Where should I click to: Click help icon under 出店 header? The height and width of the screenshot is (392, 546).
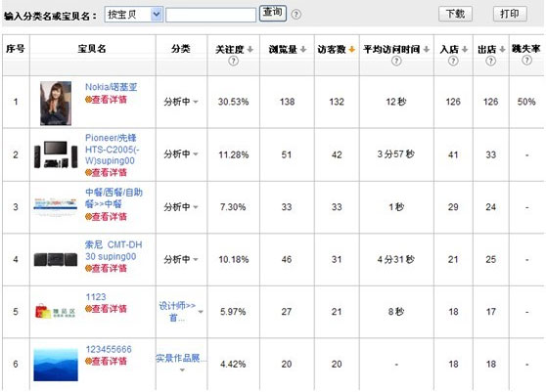coord(490,61)
